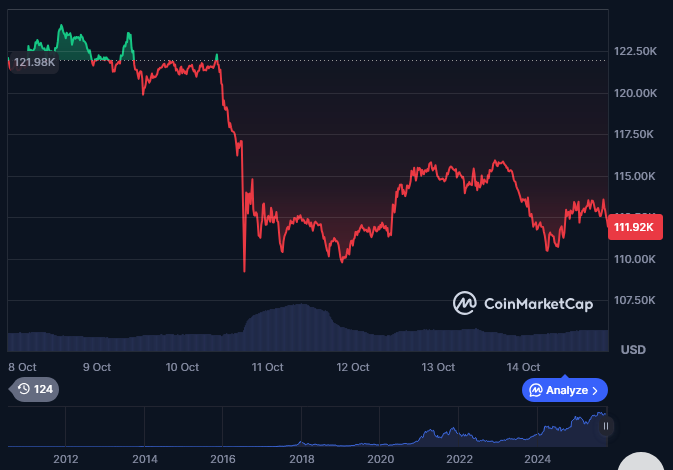
Task: Click the CoinMarketCap logo watermark
Action: click(522, 303)
